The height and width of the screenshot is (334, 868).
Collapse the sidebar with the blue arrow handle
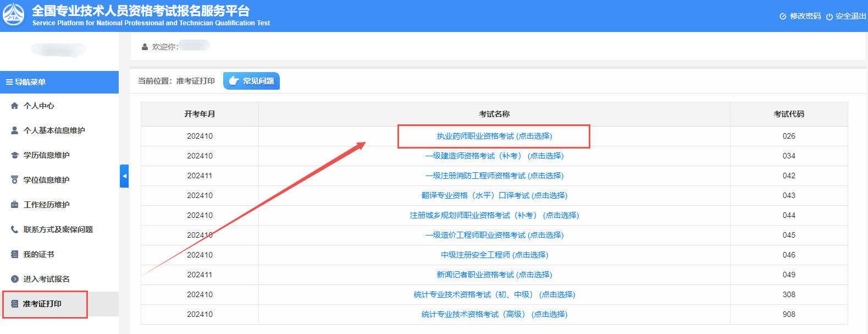(124, 176)
